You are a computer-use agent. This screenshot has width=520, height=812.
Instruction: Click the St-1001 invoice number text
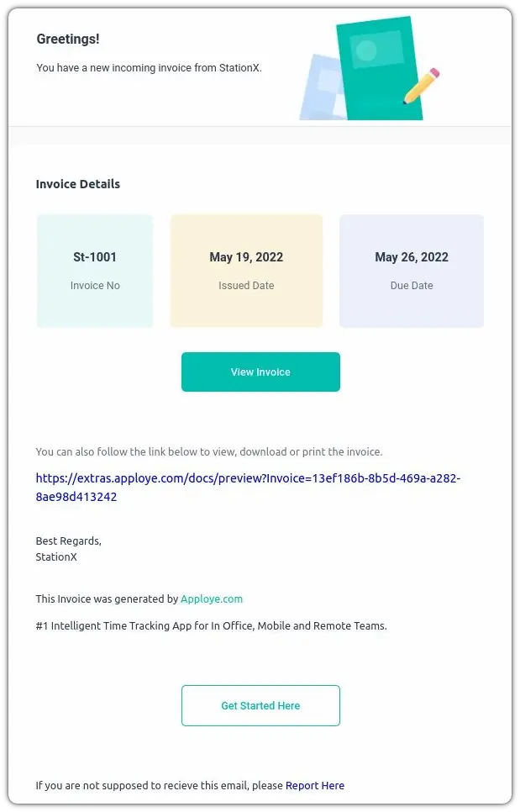pos(95,257)
